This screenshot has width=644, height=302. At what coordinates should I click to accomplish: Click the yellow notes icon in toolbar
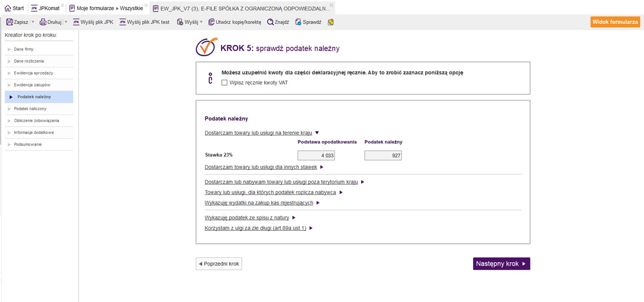coord(331,22)
